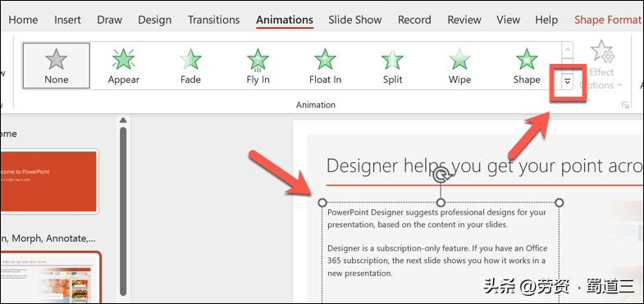Image resolution: width=644 pixels, height=304 pixels.
Task: Click the slide panel vertical scrollbar thumb
Action: point(123,211)
